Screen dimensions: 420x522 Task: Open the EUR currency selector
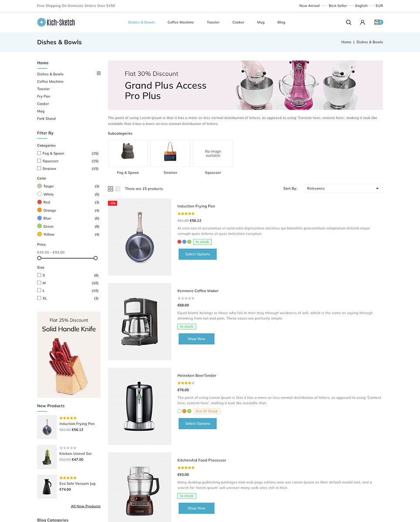pos(380,6)
